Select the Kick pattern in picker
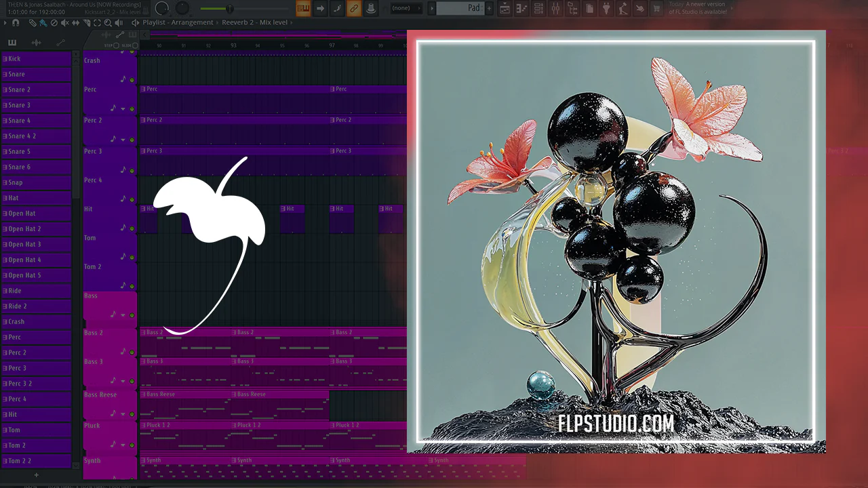 (37, 59)
